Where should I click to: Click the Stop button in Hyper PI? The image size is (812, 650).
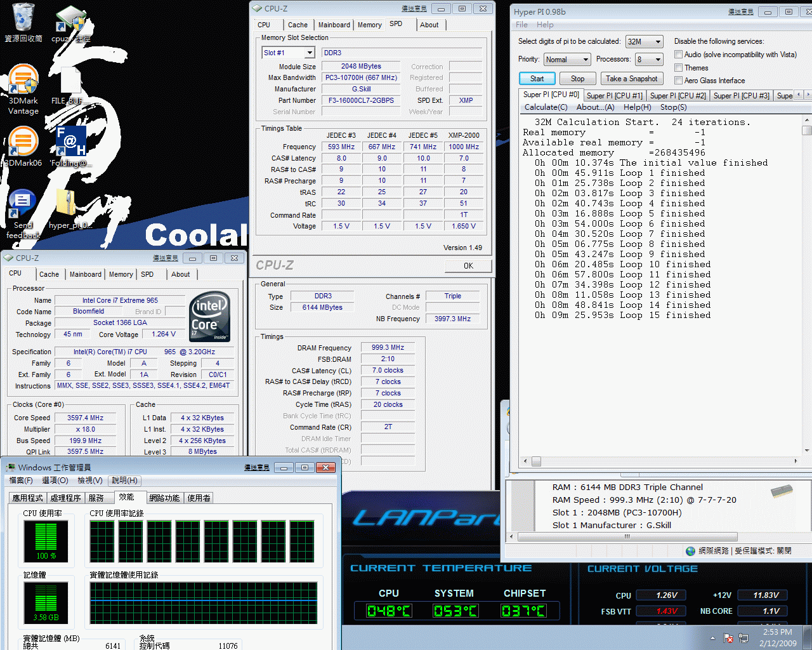pos(577,79)
